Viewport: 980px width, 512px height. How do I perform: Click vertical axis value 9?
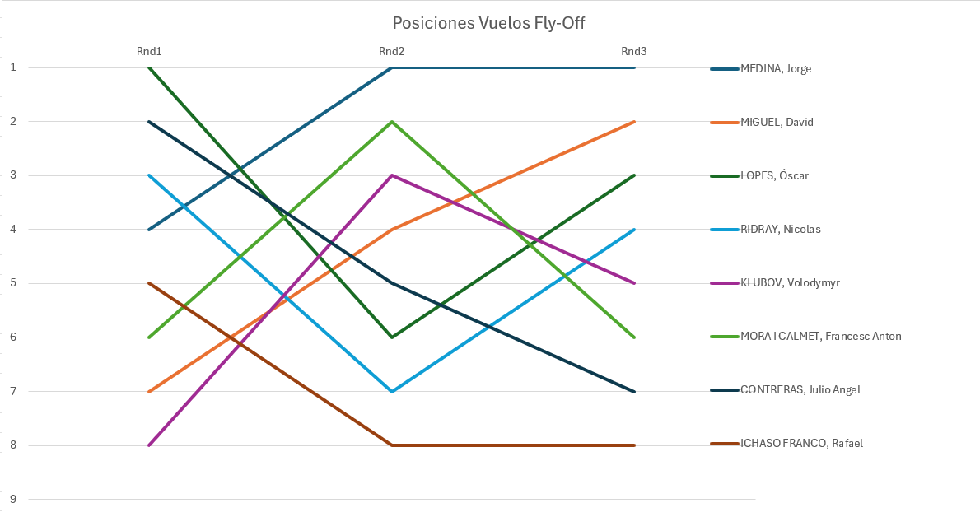[13, 499]
